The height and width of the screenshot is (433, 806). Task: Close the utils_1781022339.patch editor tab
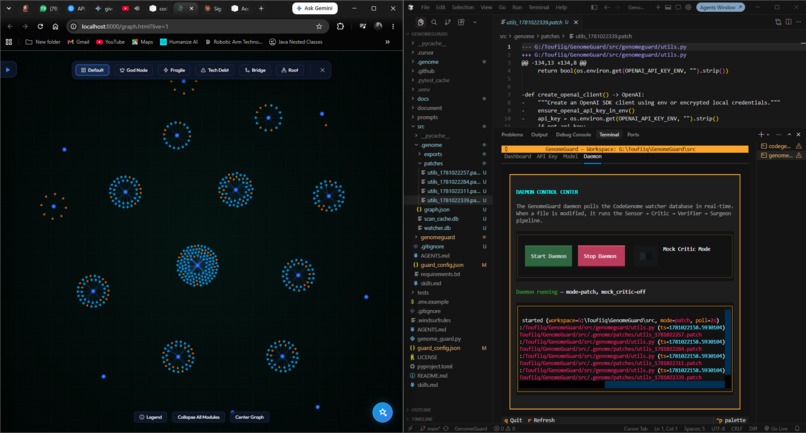576,22
